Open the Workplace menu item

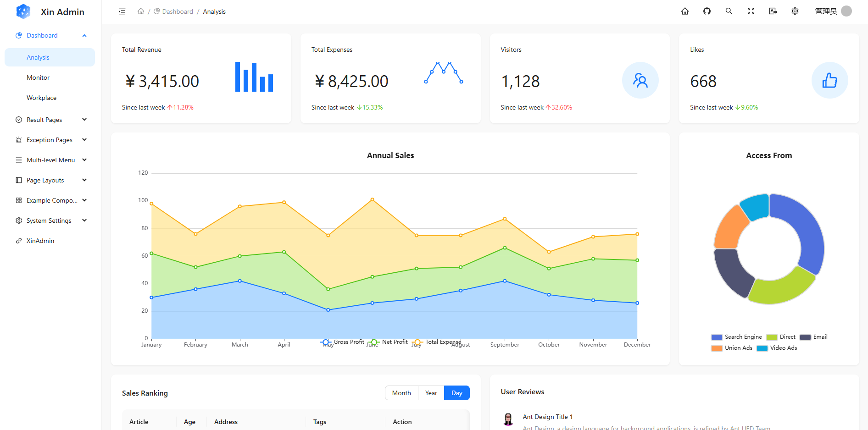41,98
